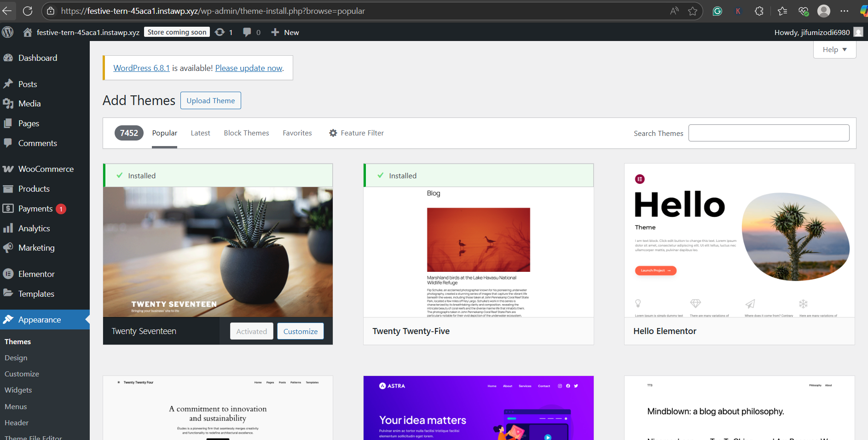Viewport: 868px width, 440px height.
Task: Click the Appearance paintbrush icon
Action: click(8, 320)
